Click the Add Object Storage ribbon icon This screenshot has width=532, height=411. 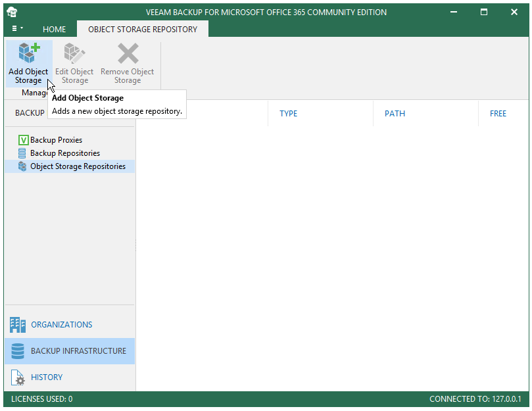29,53
